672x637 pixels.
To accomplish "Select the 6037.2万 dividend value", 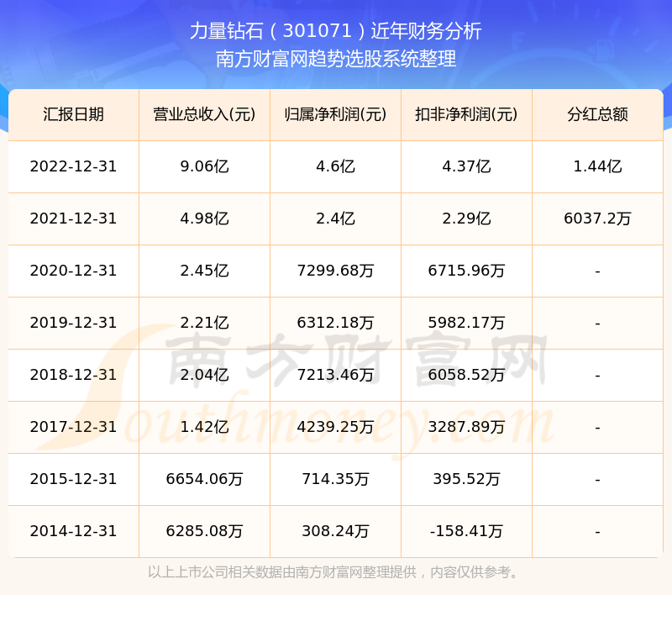I will tap(597, 218).
